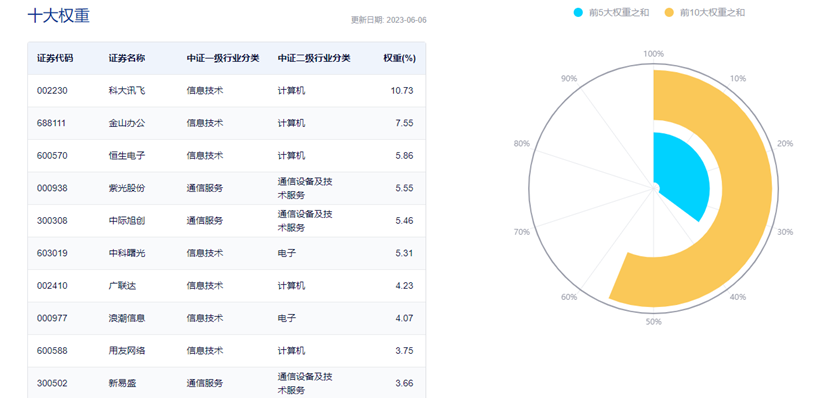
Task: Select security name 恒生电子
Action: pos(127,156)
